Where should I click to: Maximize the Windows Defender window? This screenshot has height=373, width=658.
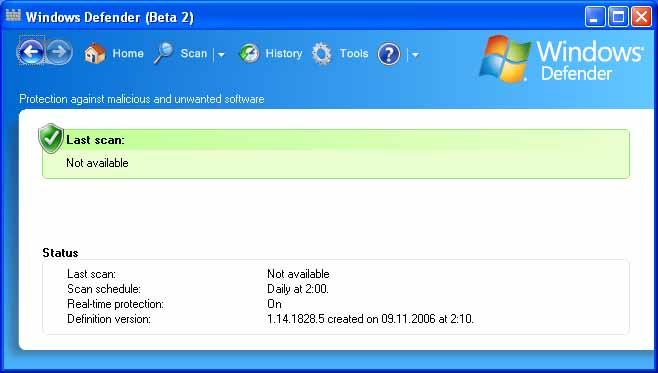tap(618, 17)
